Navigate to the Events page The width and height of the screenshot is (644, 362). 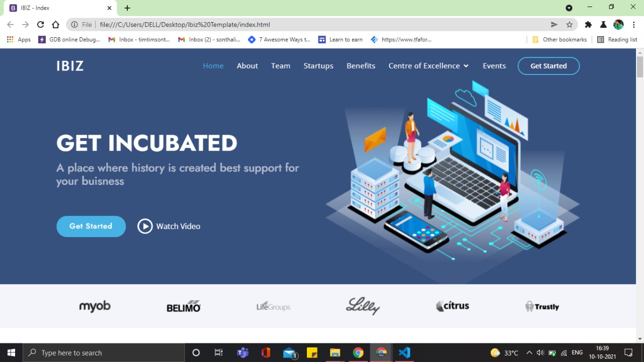[494, 65]
